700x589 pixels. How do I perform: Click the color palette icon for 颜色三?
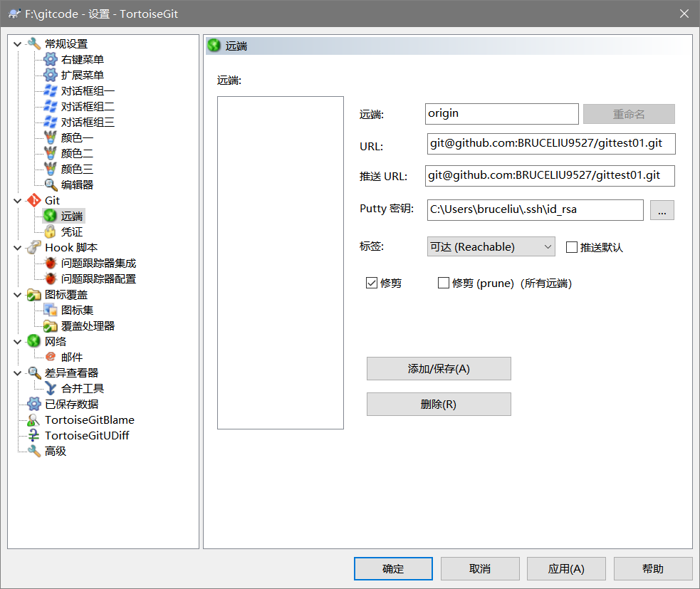pyautogui.click(x=51, y=169)
